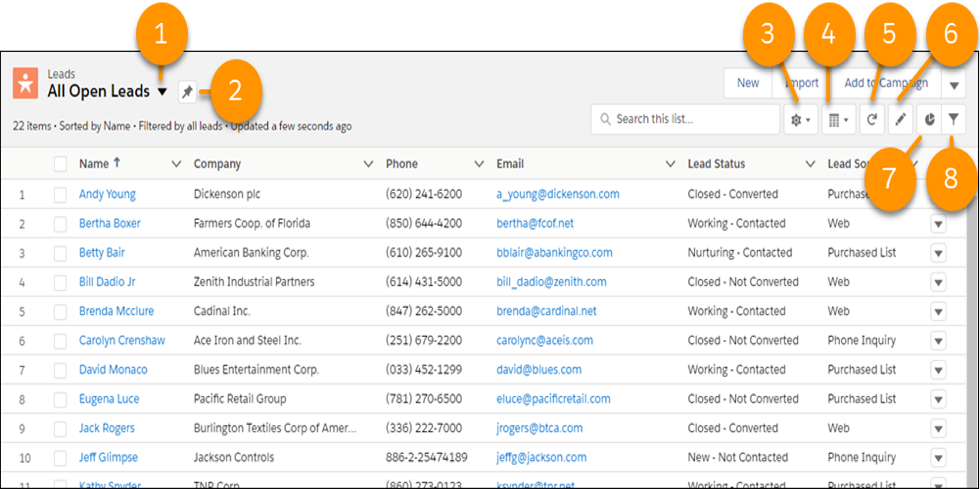
Task: Open row actions for David Monaco
Action: (938, 370)
